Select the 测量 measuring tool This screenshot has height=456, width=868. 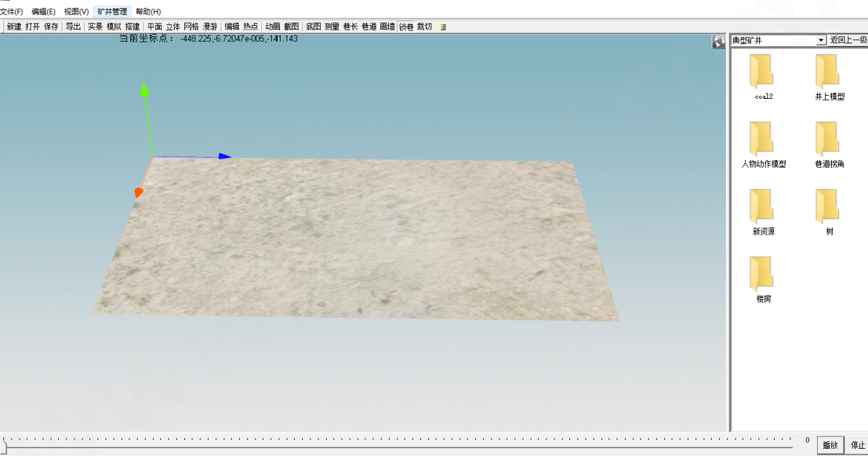click(x=332, y=27)
